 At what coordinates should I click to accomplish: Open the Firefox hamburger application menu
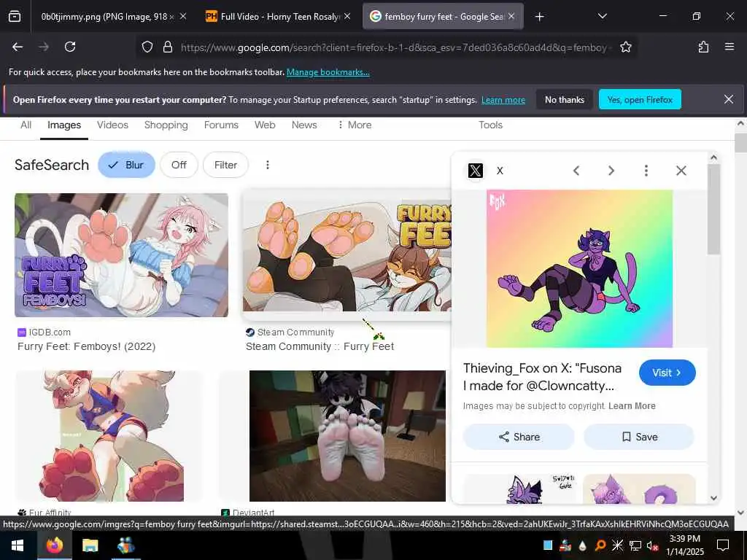pos(729,47)
